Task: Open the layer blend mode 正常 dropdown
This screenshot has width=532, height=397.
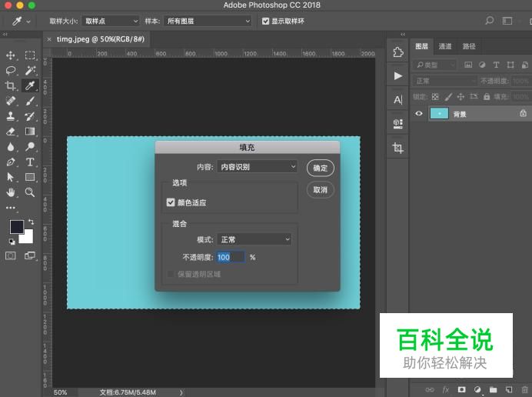Action: coord(445,81)
